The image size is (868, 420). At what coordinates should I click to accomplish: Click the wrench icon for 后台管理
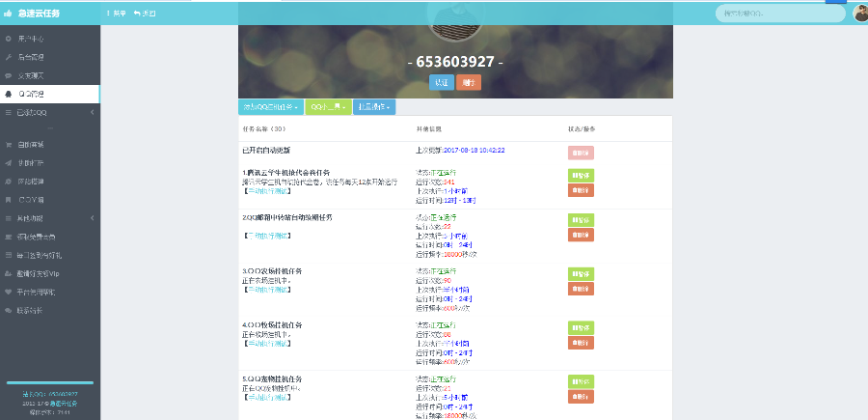tap(8, 57)
